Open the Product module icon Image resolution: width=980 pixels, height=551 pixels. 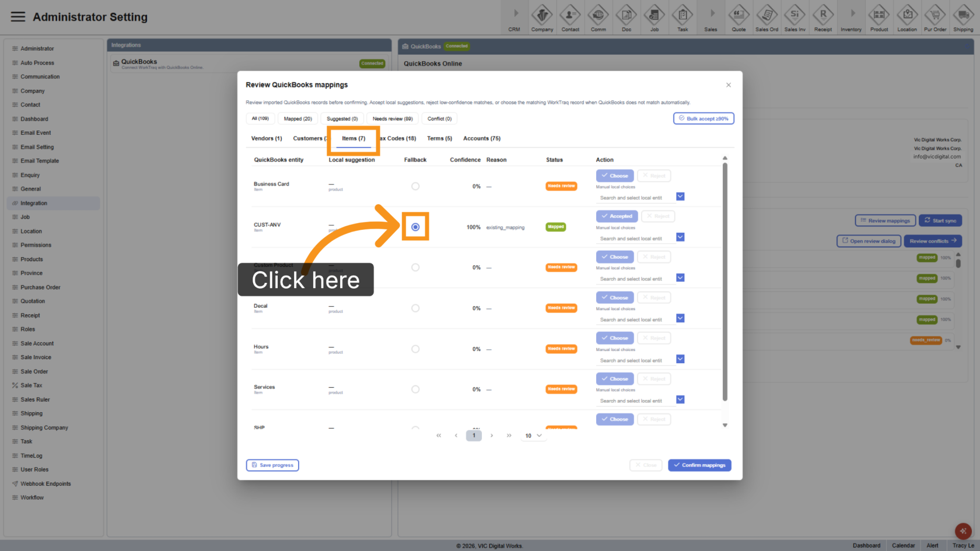tap(879, 17)
